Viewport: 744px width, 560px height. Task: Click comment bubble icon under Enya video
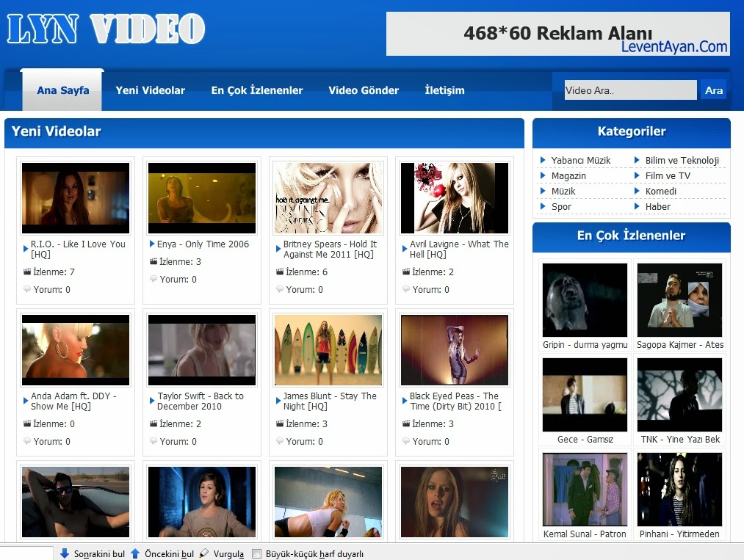[154, 278]
